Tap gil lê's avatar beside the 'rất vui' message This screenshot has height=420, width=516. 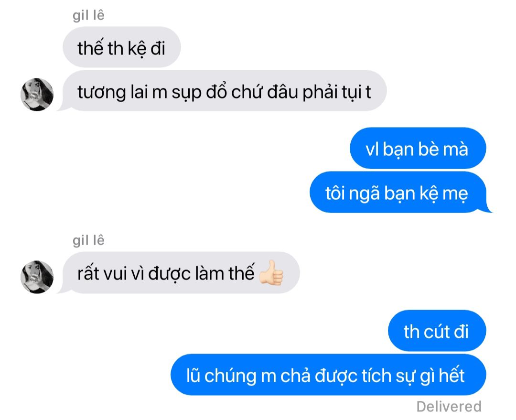coord(37,277)
